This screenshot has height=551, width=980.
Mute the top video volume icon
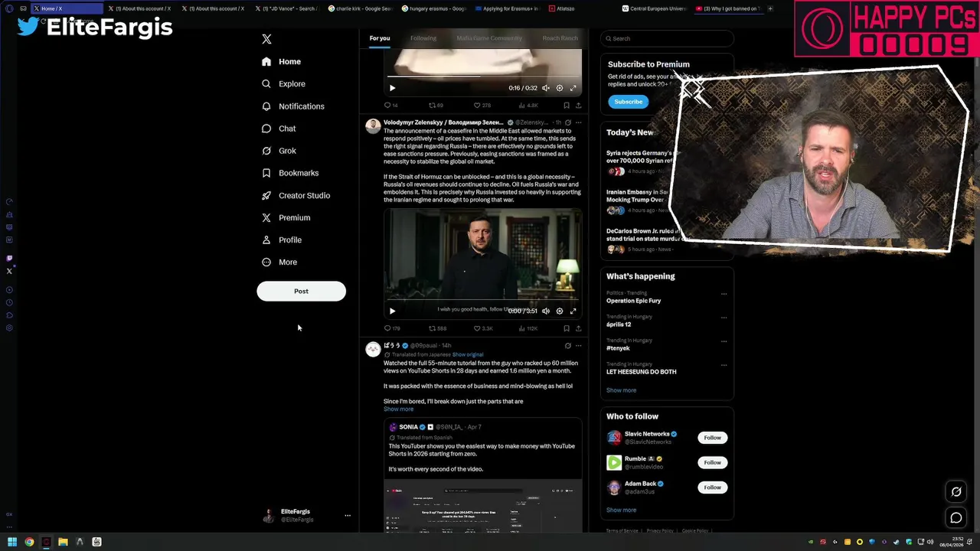[x=546, y=88]
